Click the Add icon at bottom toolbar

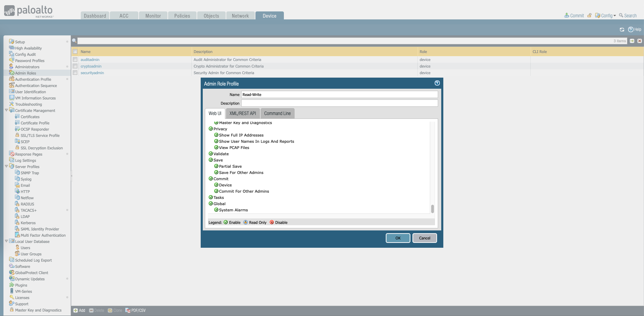coord(76,310)
